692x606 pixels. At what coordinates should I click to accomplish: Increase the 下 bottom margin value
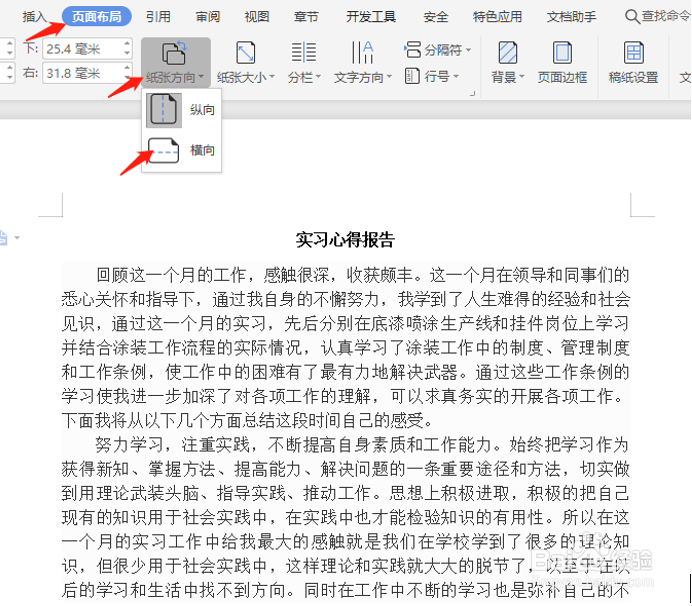pyautogui.click(x=127, y=44)
